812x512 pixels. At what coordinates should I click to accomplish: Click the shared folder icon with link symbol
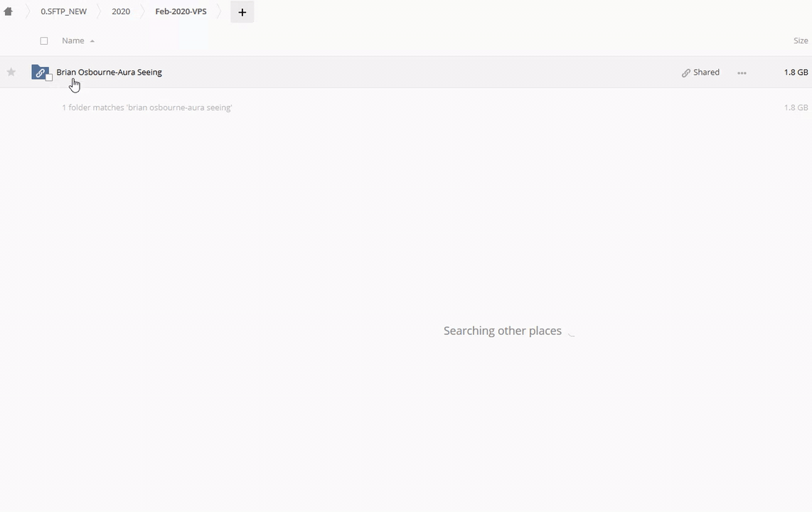(x=40, y=72)
